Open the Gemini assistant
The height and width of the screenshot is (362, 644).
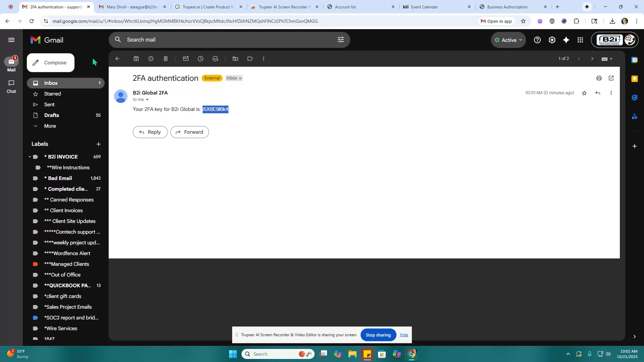566,40
